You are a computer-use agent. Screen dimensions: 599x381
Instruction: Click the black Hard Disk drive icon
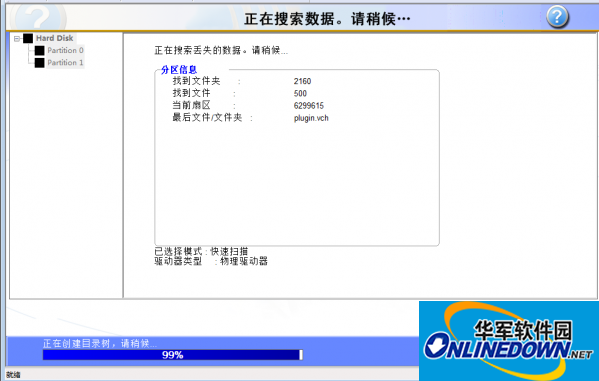point(28,38)
